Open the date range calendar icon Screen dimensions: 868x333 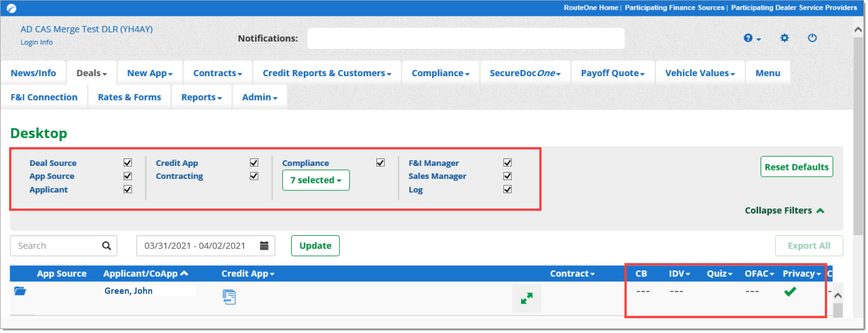(x=264, y=245)
